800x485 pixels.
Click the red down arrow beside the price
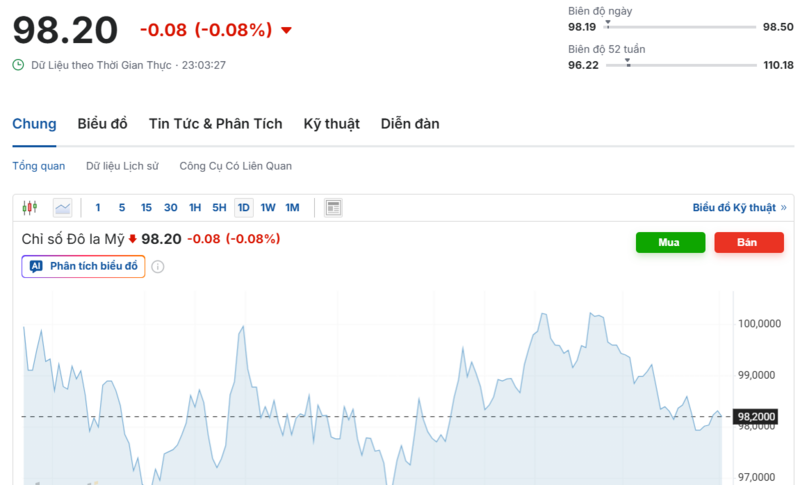point(287,30)
